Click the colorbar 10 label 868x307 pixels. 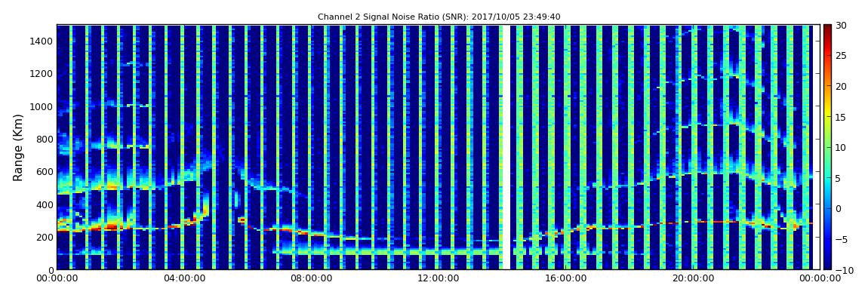[841, 148]
